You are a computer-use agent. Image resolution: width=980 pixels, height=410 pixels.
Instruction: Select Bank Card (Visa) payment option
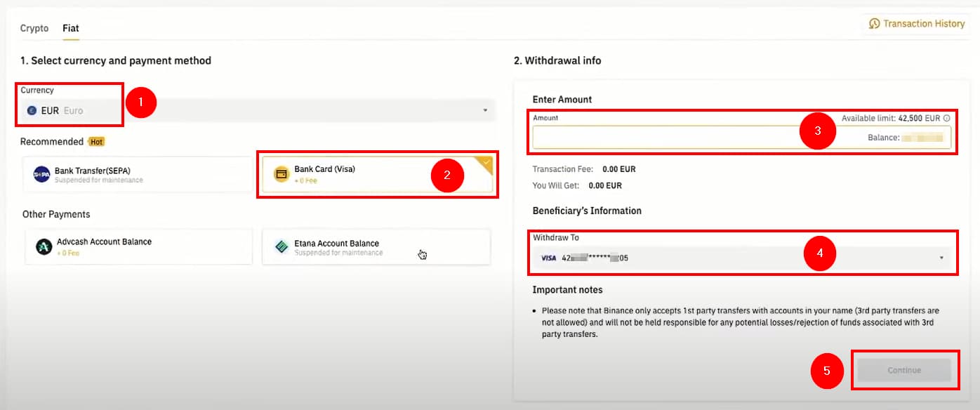coord(377,174)
